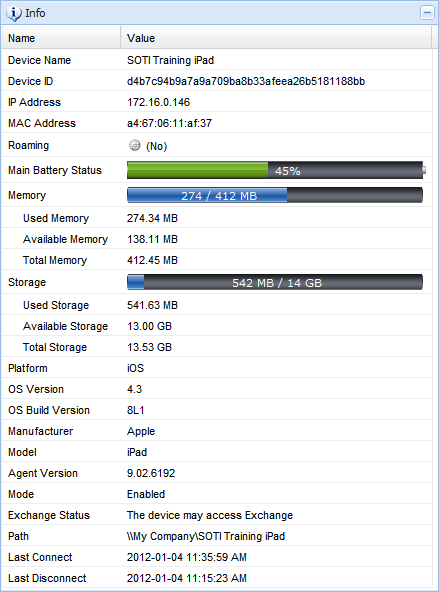Click the Roaming globe status icon
This screenshot has width=439, height=592.
tap(134, 145)
